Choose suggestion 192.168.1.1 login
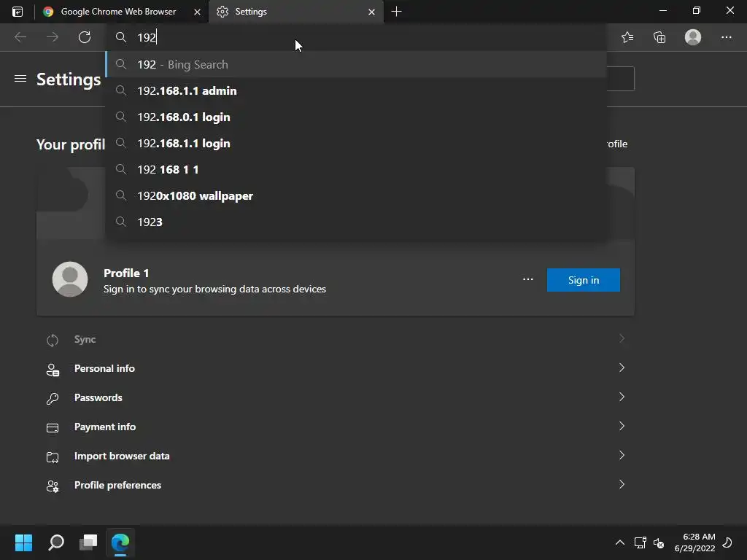Image resolution: width=747 pixels, height=560 pixels. tap(355, 143)
